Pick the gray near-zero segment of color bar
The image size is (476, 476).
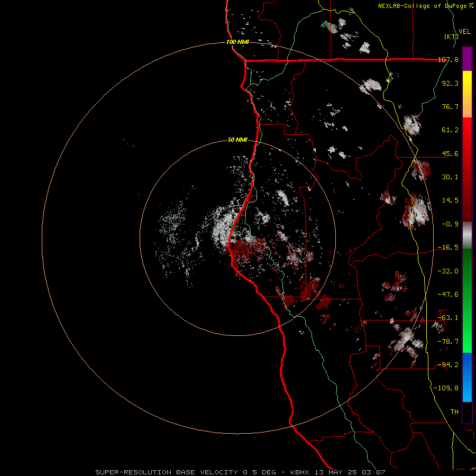coord(467,235)
